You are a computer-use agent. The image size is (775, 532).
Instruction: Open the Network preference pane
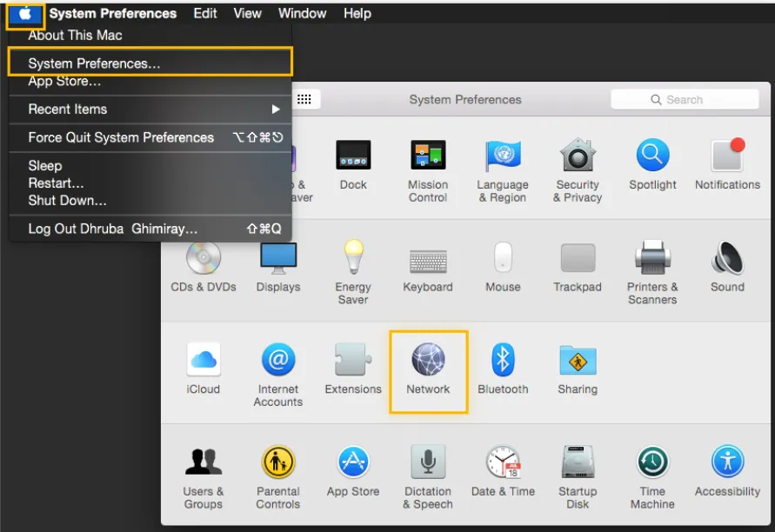tap(428, 369)
